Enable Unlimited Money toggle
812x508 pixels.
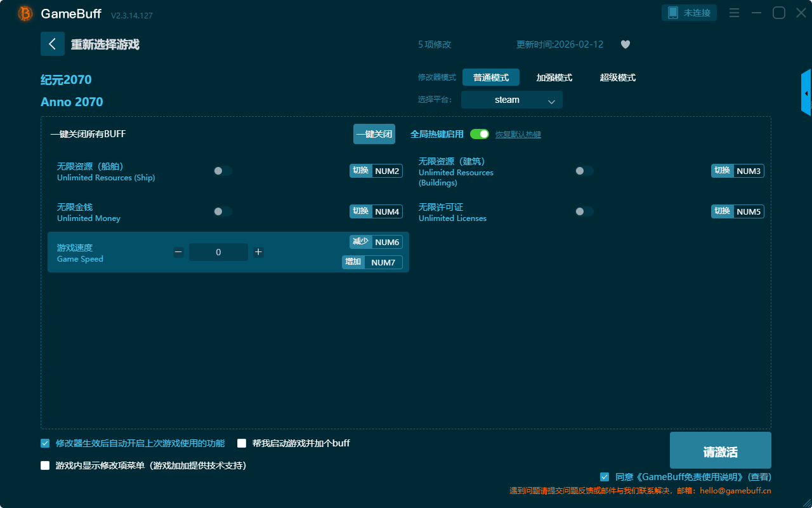(223, 211)
